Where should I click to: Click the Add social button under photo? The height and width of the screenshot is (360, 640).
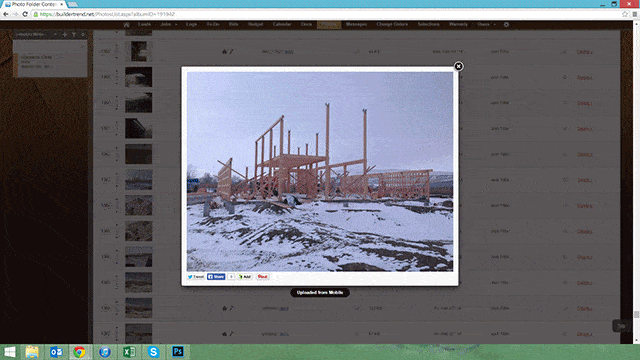pos(245,277)
